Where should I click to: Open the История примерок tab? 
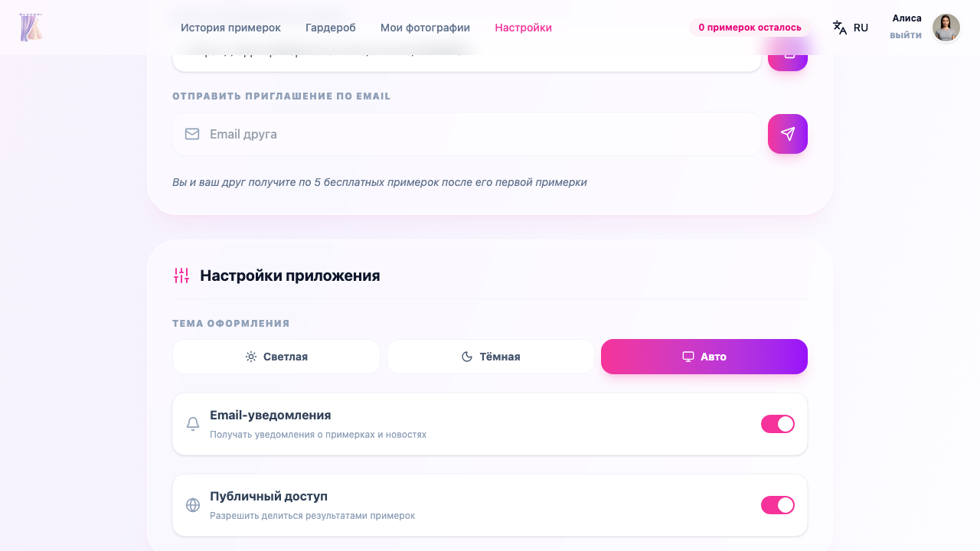tap(230, 28)
